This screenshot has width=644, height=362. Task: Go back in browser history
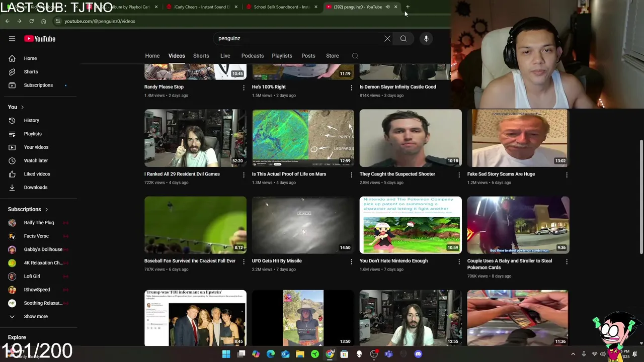coord(7,21)
